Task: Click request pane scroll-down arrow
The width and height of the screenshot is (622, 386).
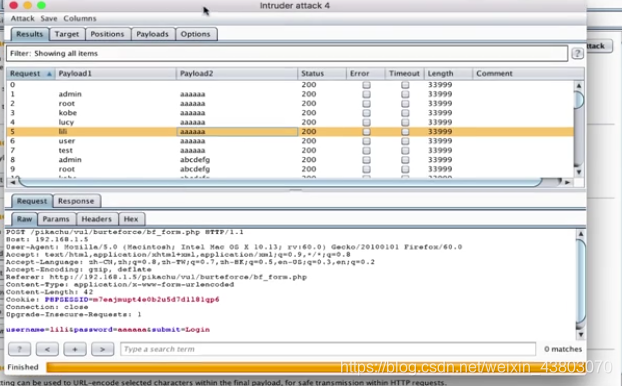Action: (581, 334)
